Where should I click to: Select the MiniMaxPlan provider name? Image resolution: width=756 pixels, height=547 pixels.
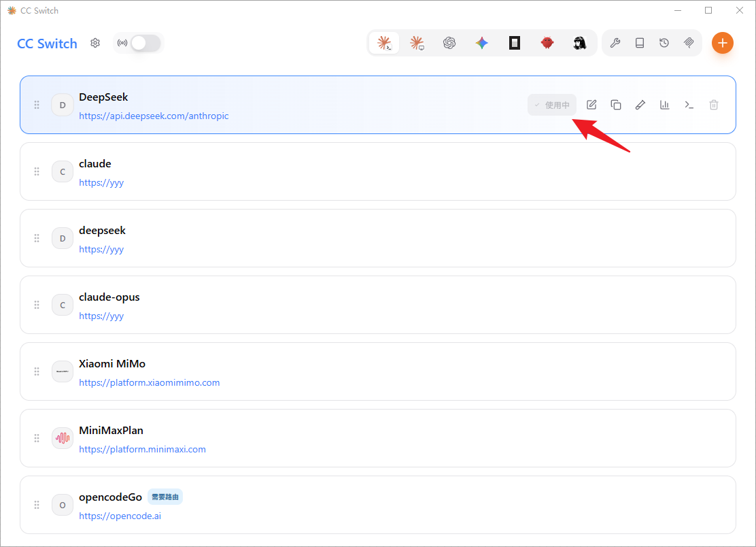pos(111,430)
